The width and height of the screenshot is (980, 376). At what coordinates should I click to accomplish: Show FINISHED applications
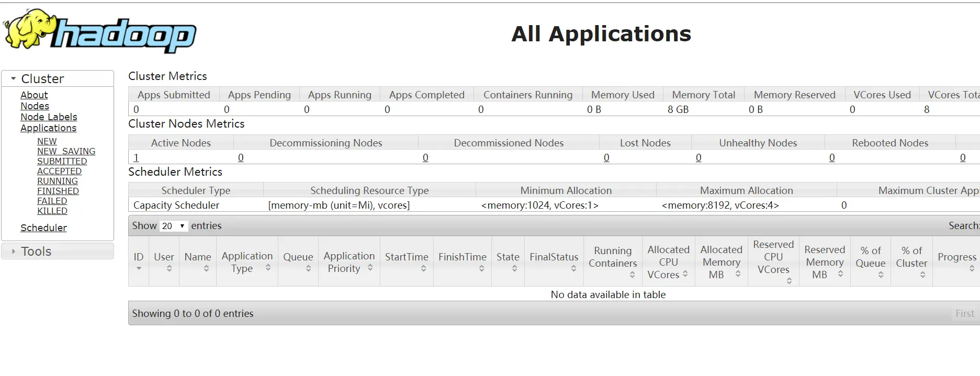58,191
